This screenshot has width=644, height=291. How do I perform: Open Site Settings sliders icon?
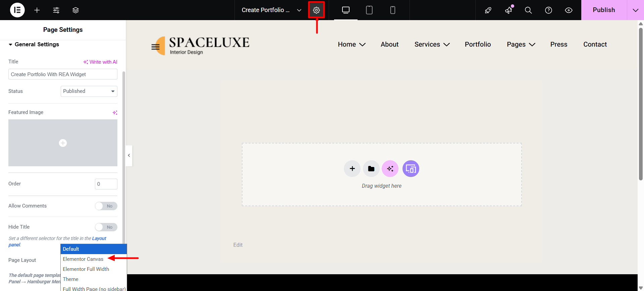[x=56, y=10]
